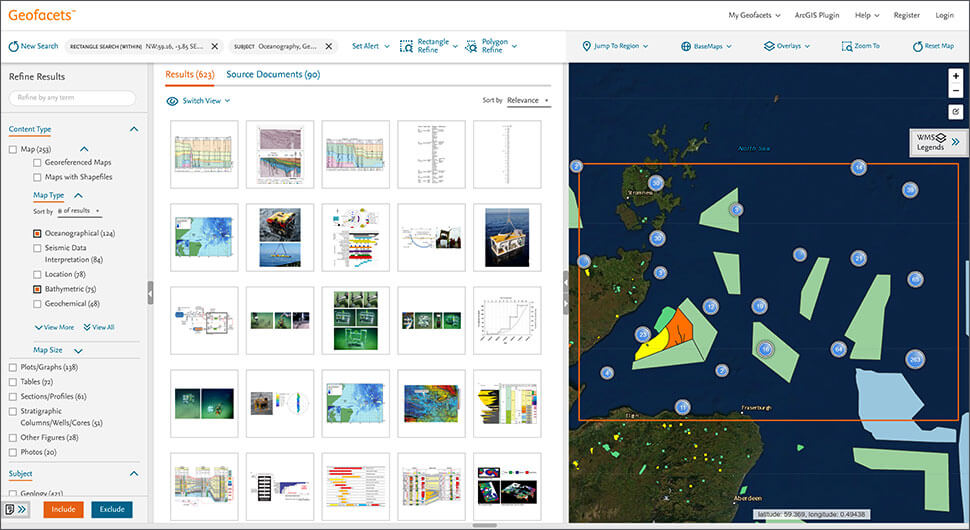Click the horizontal scrollbar below results
Image resolution: width=970 pixels, height=530 pixels.
(484, 526)
